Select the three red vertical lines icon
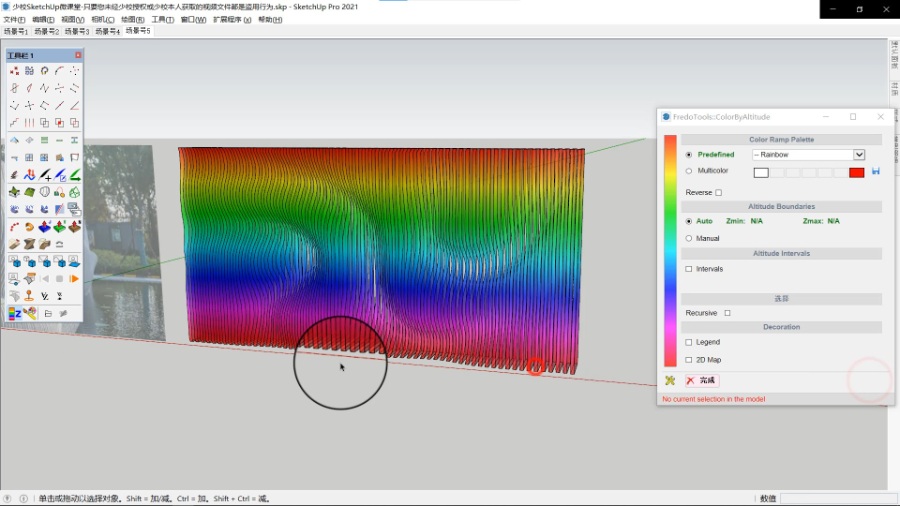Viewport: 900px width, 506px height. 29,123
